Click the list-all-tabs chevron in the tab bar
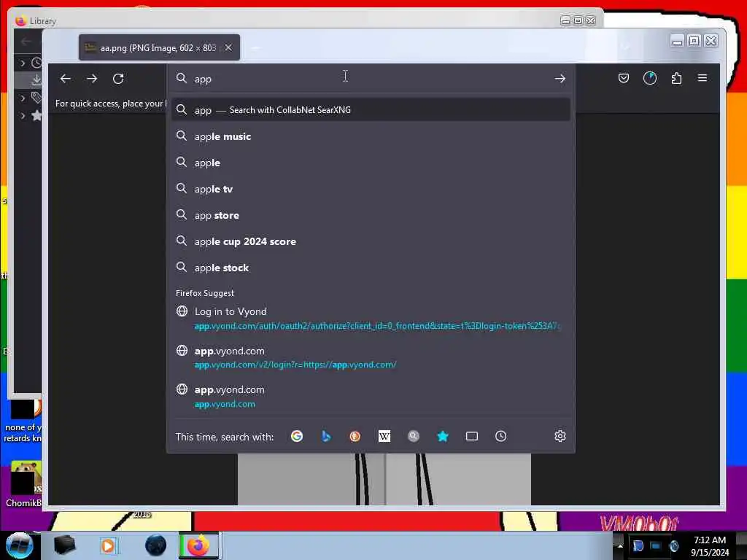 tap(625, 47)
